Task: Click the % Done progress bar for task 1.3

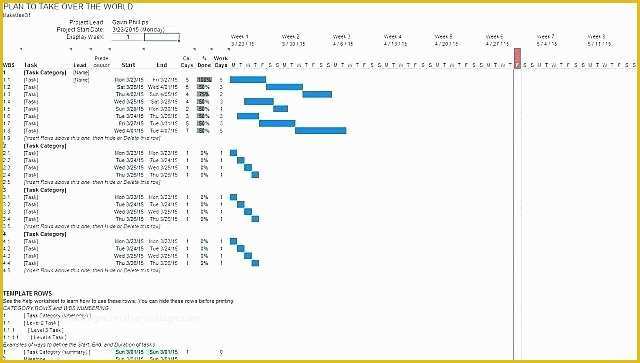Action: 204,94
